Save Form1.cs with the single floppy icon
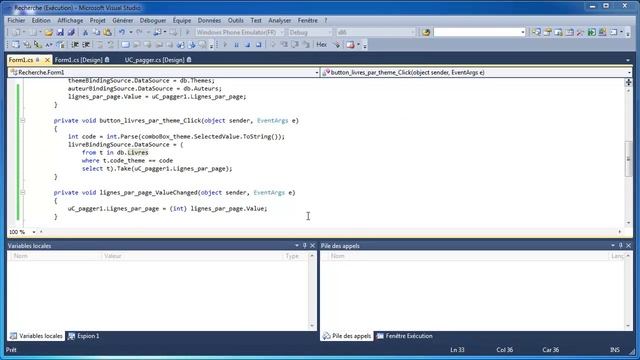Image resolution: width=640 pixels, height=360 pixels. 60,32
